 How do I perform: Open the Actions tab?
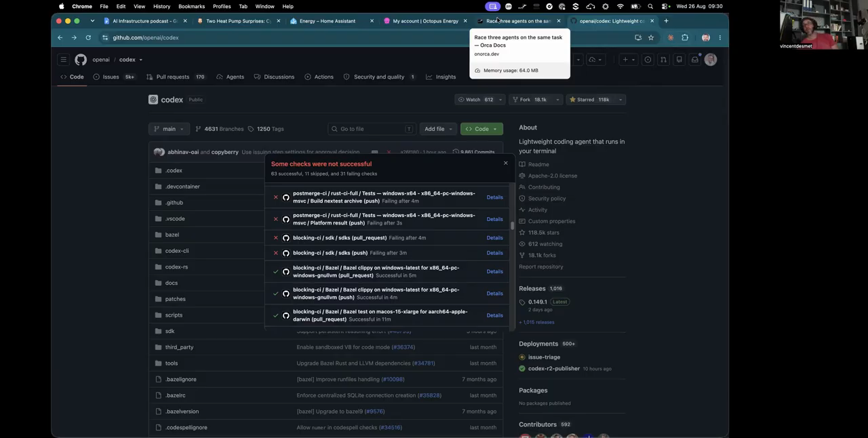coord(319,77)
